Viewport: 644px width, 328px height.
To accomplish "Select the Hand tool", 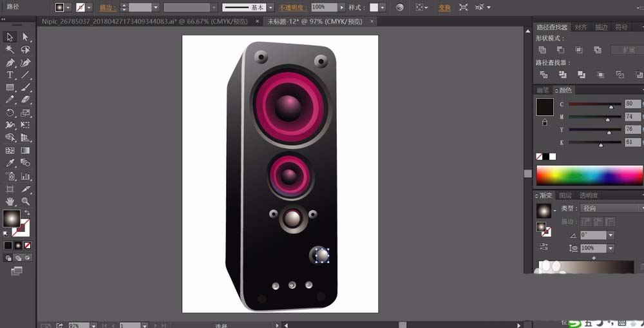I will click(10, 202).
